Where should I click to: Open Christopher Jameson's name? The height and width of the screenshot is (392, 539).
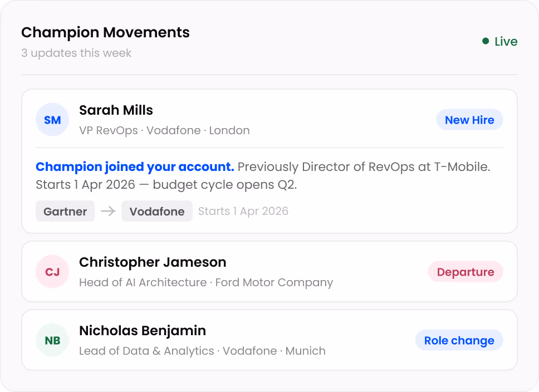click(153, 262)
